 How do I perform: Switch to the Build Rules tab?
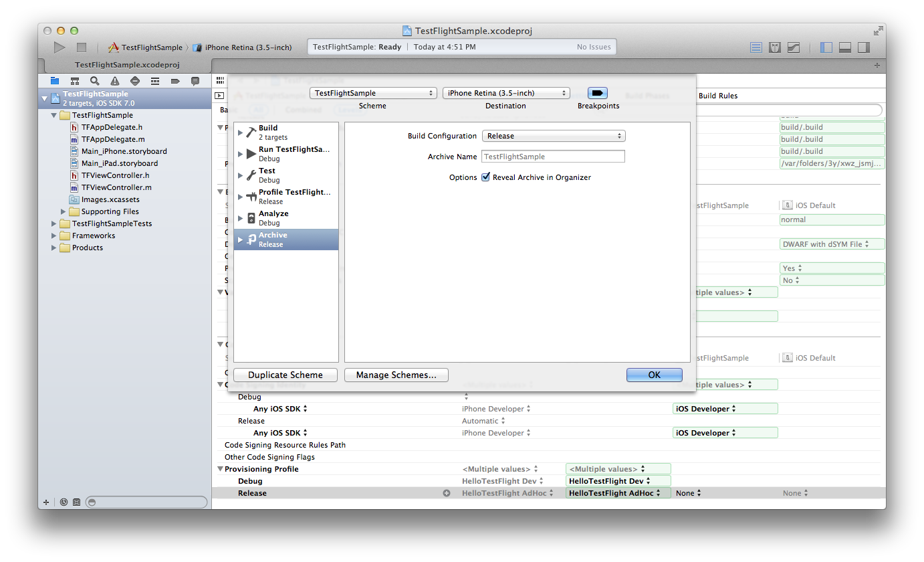(717, 96)
